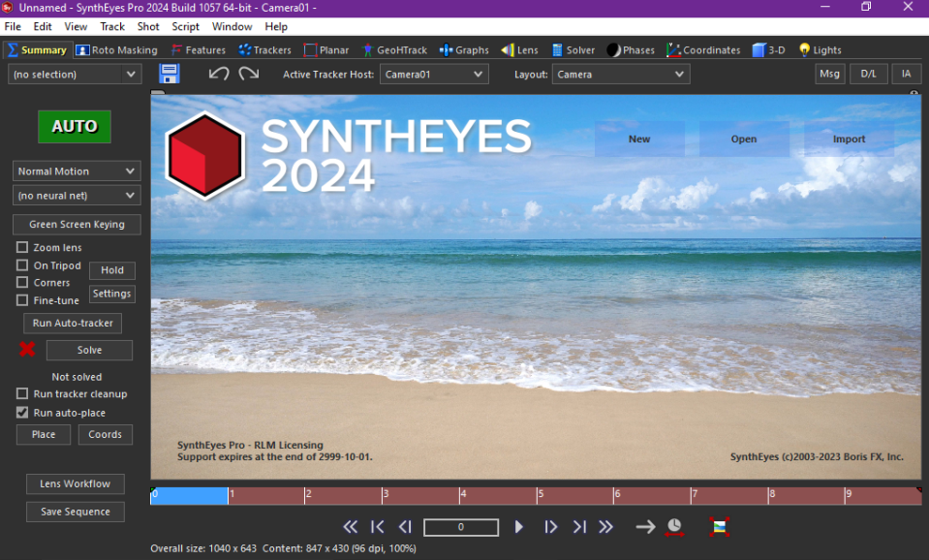Open the GeoHTrack room
Viewport: 929px width, 560px height.
point(394,49)
